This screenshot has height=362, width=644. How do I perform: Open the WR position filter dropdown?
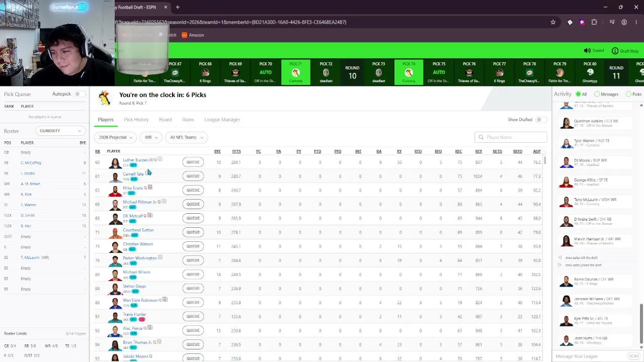151,137
